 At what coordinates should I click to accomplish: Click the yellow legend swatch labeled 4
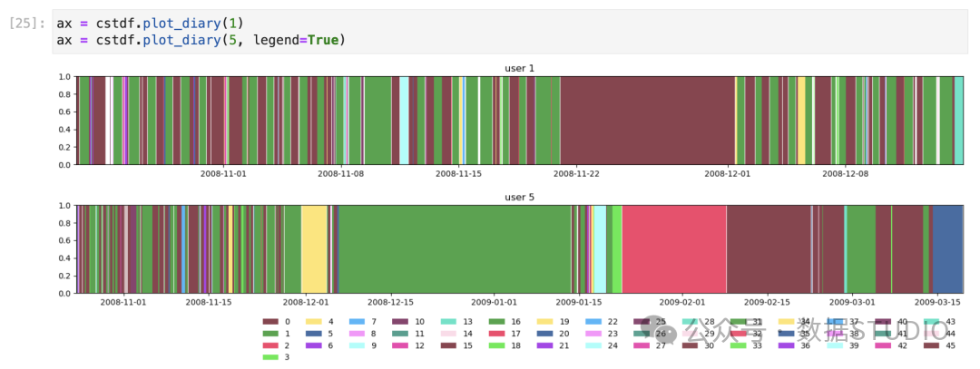[314, 322]
